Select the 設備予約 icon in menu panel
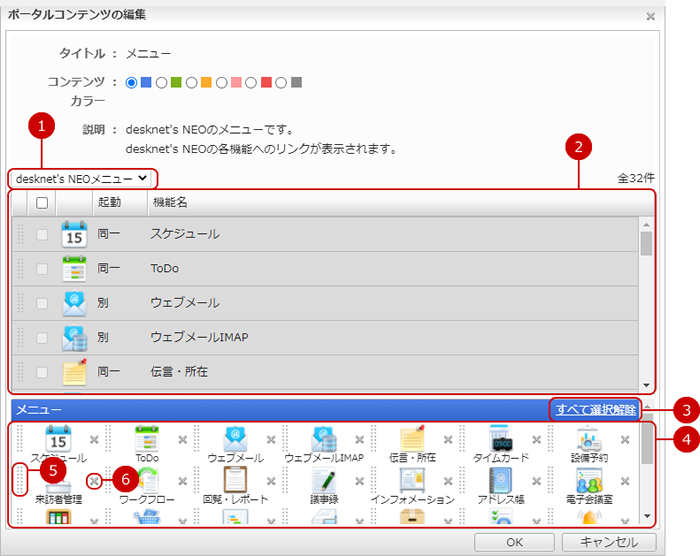This screenshot has height=556, width=700. click(588, 439)
